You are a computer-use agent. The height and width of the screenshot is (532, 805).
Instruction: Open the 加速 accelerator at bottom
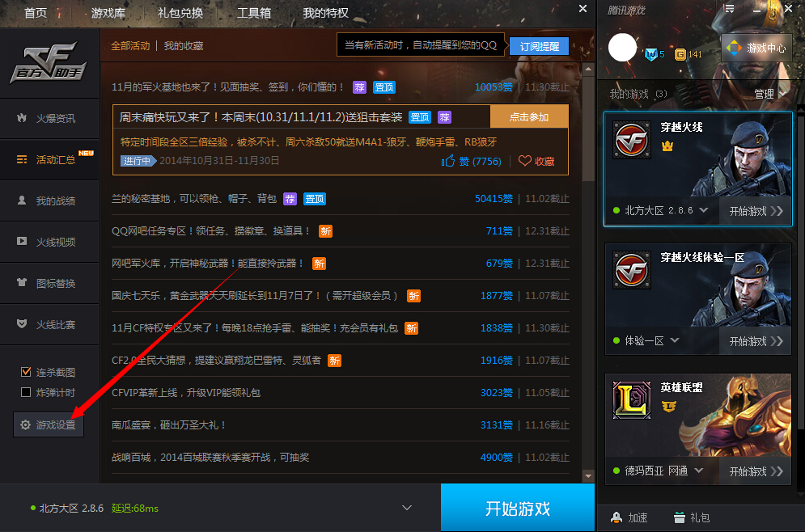(x=629, y=517)
